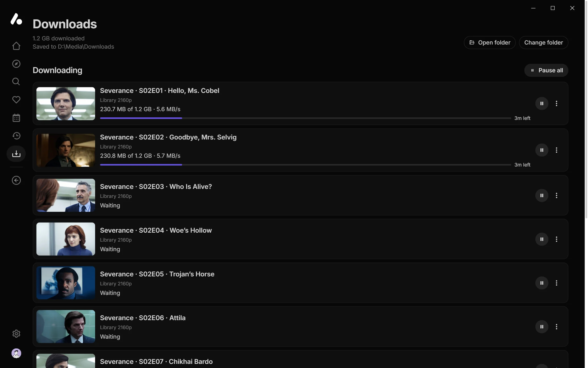588x368 pixels.
Task: Click '3m left' on S02E01 row
Action: (522, 118)
